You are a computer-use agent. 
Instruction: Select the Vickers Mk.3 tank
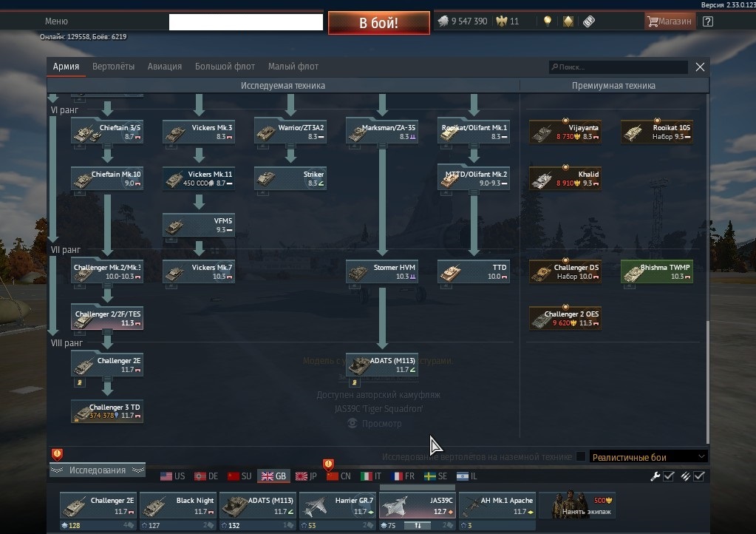[x=199, y=132]
